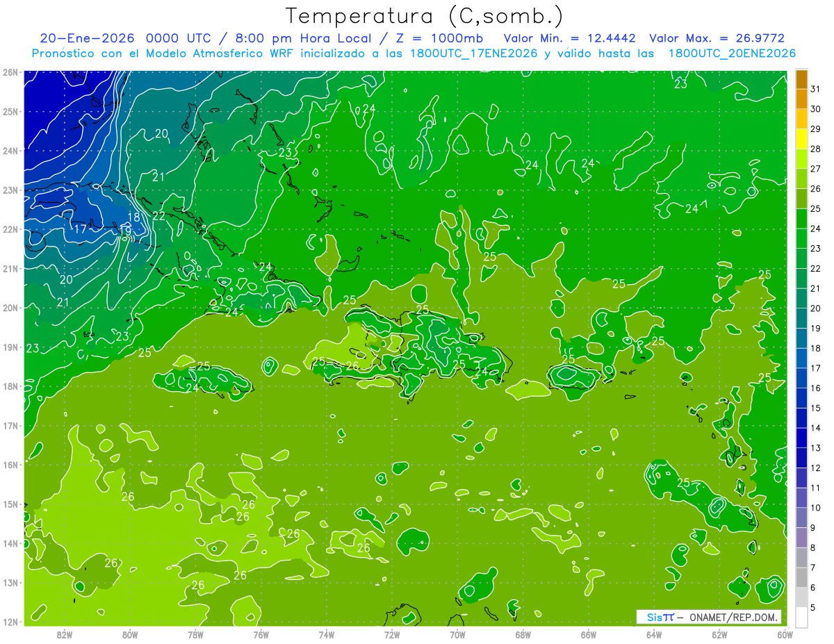Click the '60W' longitude label
Image resolution: width=834 pixels, height=644 pixels.
tap(785, 634)
